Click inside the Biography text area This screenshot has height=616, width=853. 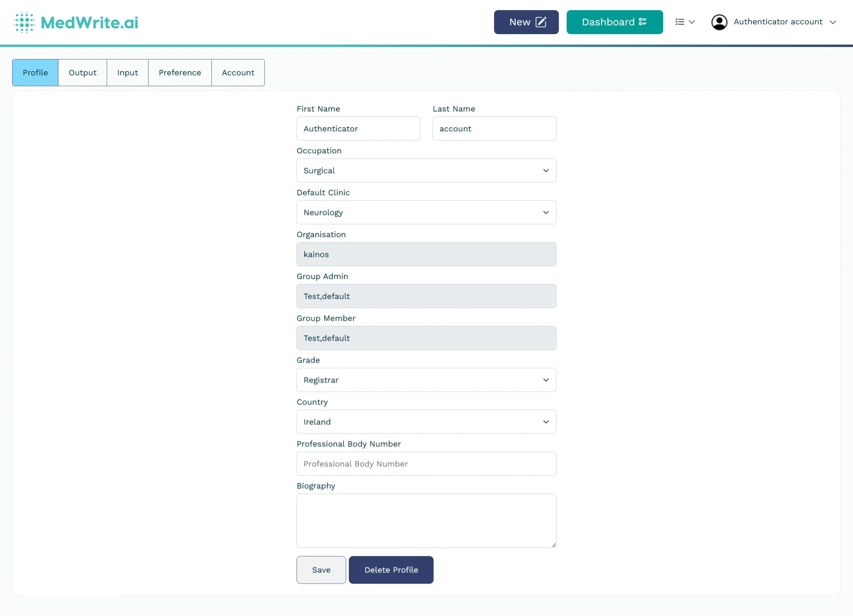tap(426, 521)
